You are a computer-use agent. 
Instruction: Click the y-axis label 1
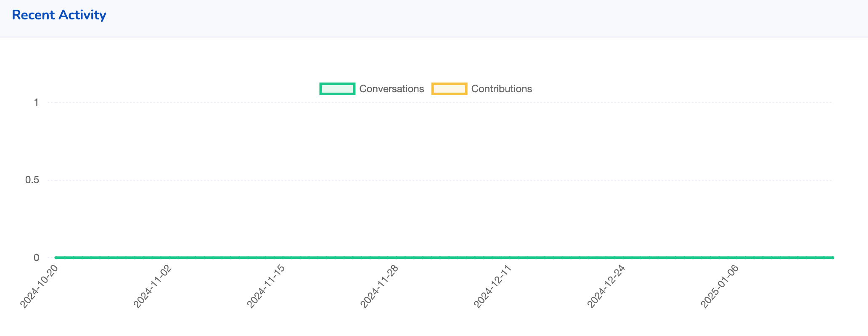[x=36, y=102]
